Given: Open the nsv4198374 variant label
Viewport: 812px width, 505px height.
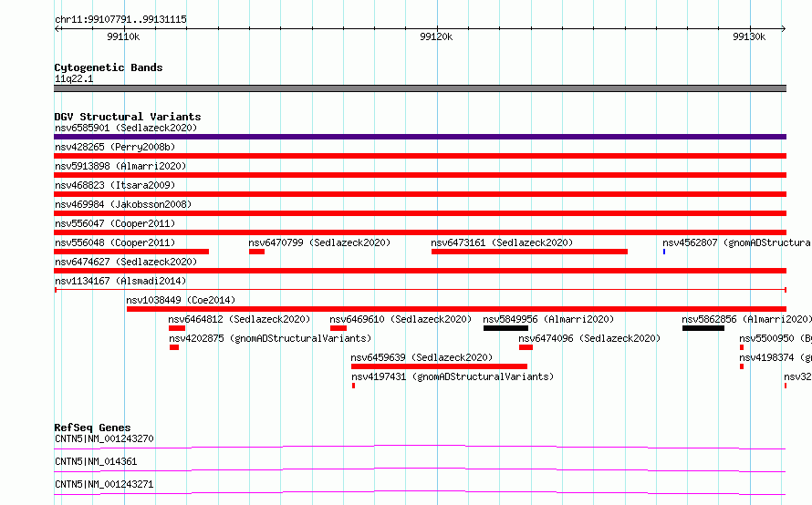Looking at the screenshot, I should (776, 357).
